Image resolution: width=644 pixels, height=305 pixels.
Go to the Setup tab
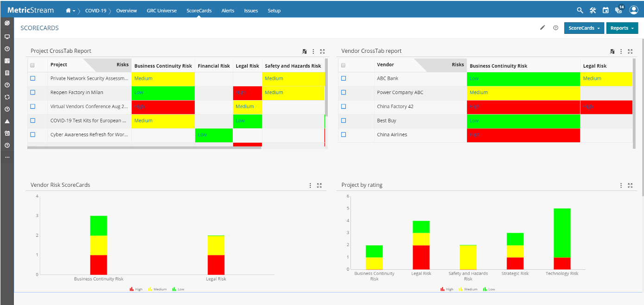(x=274, y=11)
